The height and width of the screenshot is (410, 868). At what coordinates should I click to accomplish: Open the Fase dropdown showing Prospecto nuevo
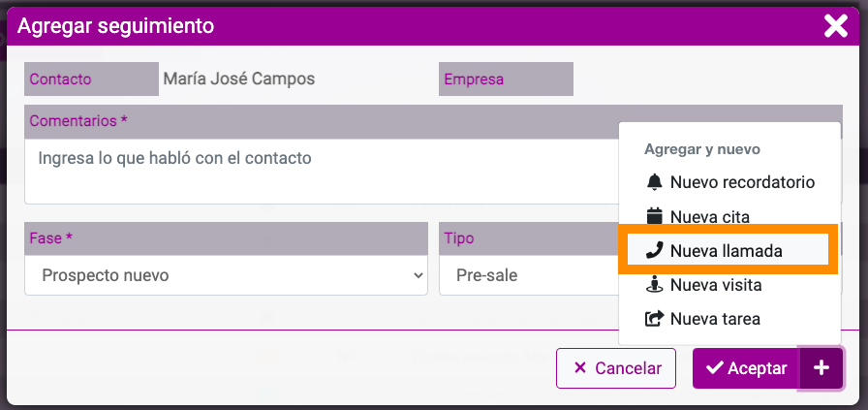[x=226, y=275]
